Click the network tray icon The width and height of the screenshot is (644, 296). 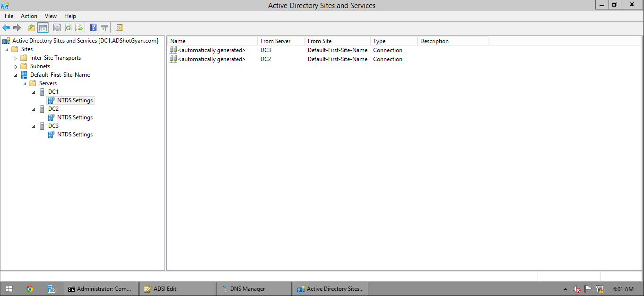click(600, 289)
